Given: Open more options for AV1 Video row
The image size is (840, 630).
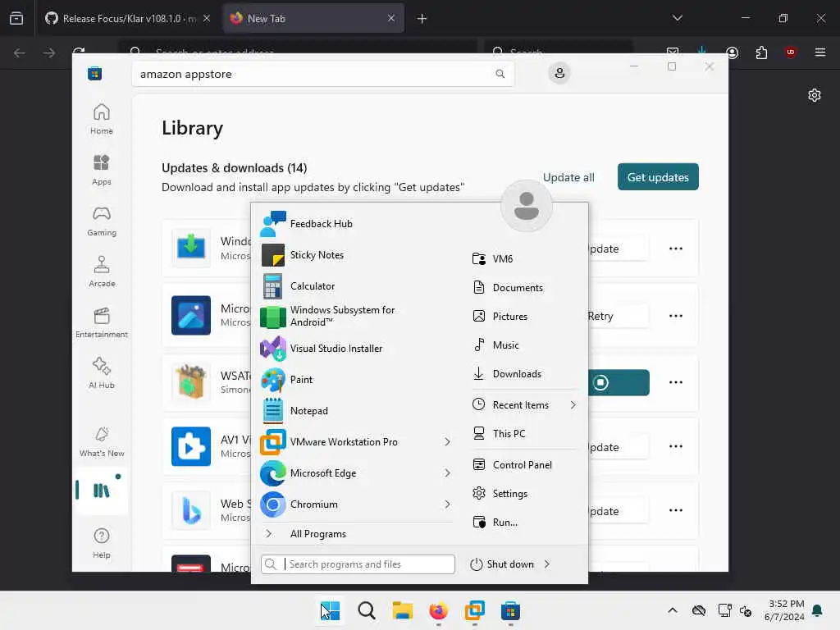Looking at the screenshot, I should [x=676, y=446].
